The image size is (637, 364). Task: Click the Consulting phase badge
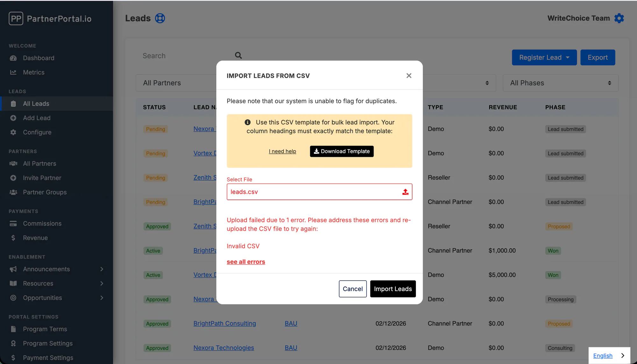[560, 348]
